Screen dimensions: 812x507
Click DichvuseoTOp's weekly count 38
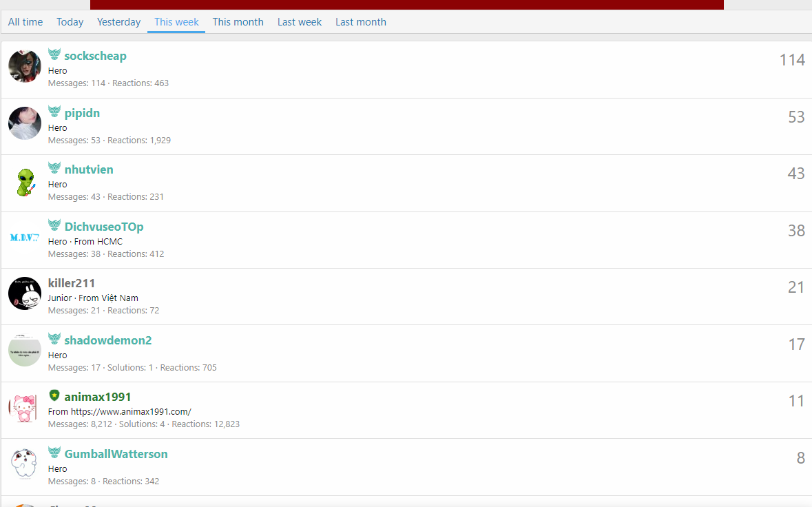pos(796,231)
